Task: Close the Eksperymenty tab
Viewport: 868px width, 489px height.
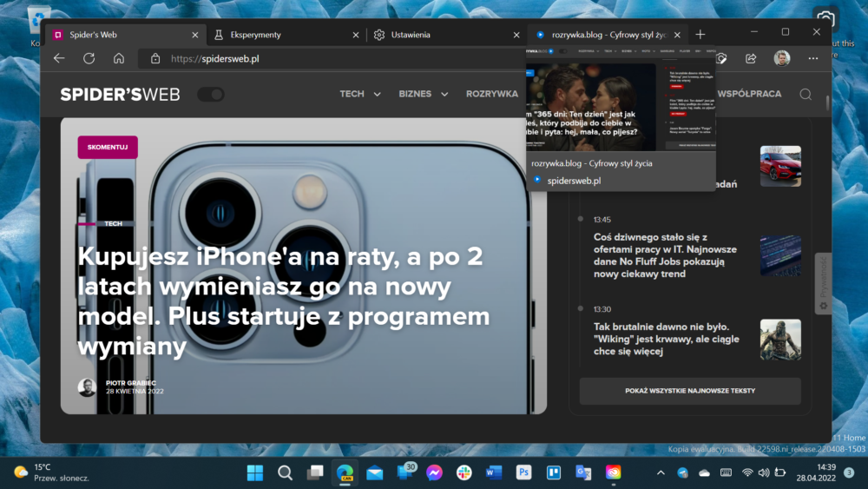Action: point(355,35)
